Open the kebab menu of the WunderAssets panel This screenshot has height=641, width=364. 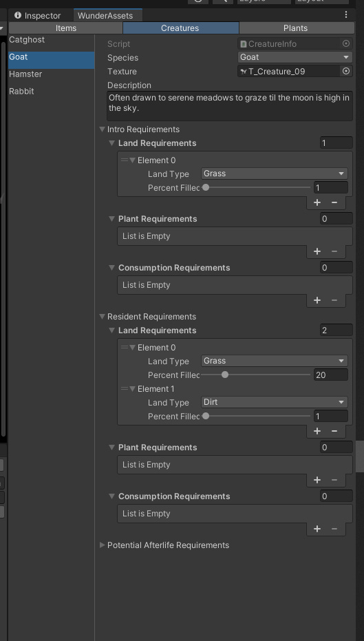(346, 14)
